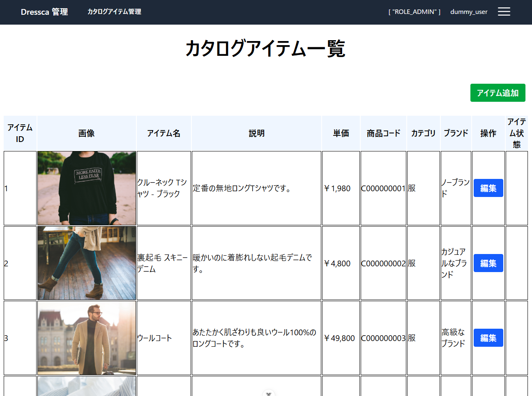The image size is (532, 396).
Task: Click the small chevron icon at page bottom
Action: pos(269,393)
